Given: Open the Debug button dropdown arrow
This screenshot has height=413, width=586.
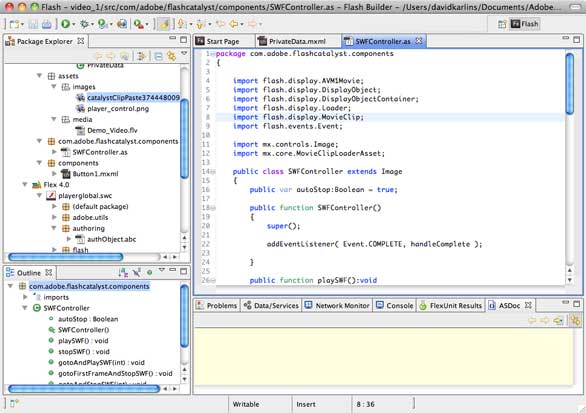Looking at the screenshot, I should pos(92,25).
